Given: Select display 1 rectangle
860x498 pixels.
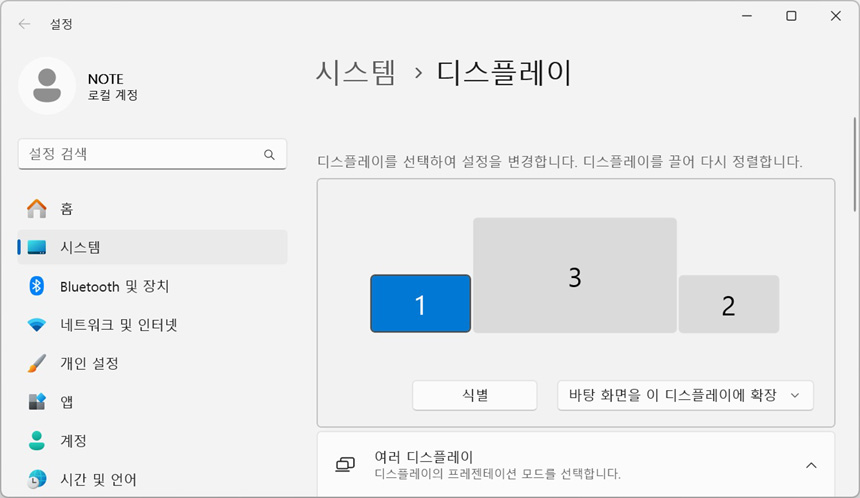Looking at the screenshot, I should 421,303.
